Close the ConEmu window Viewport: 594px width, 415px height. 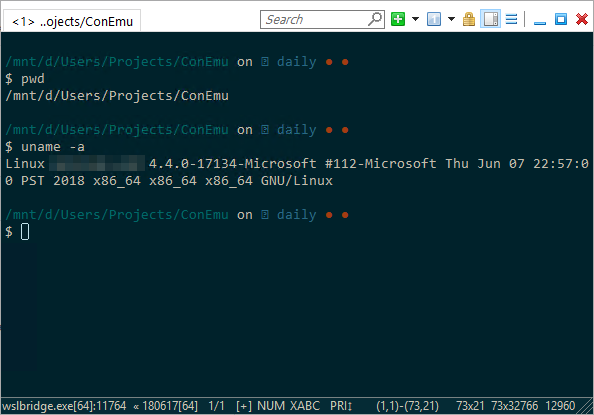pos(582,19)
